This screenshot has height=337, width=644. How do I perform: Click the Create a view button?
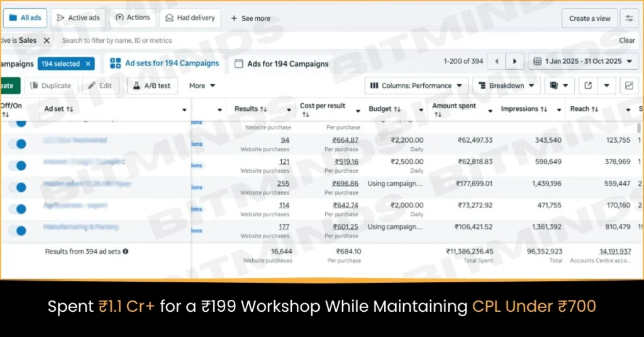[x=589, y=18]
